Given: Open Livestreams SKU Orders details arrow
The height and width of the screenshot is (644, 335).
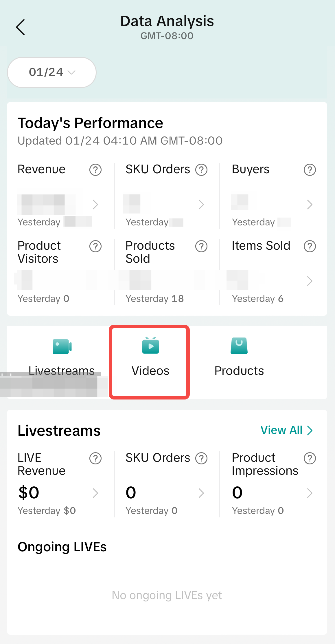Looking at the screenshot, I should click(201, 493).
